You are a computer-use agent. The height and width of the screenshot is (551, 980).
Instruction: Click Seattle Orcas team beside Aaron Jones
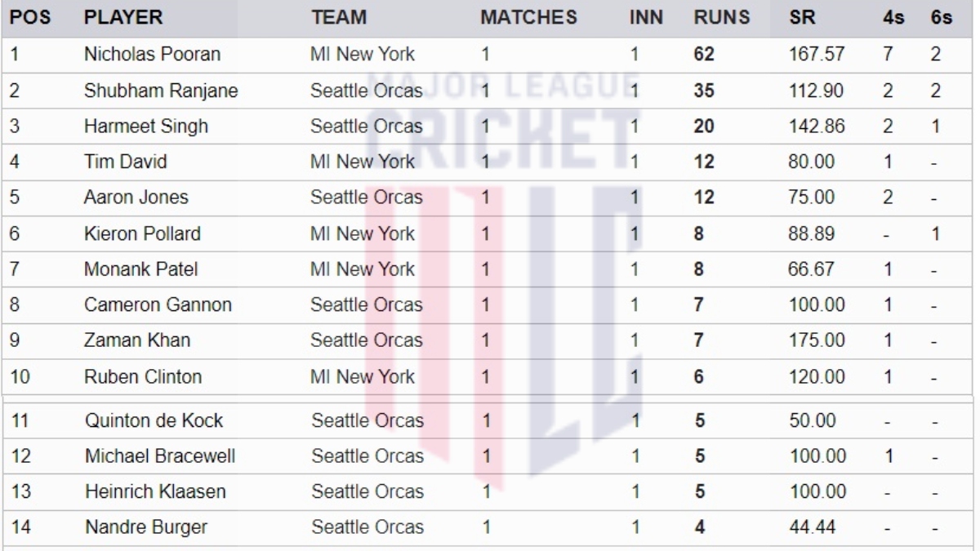click(x=366, y=198)
